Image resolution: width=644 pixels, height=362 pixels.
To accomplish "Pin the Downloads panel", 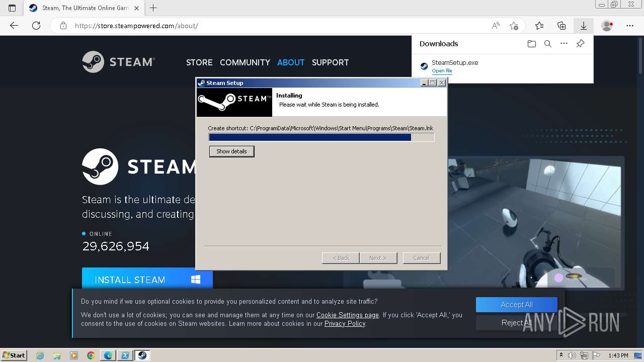I will tap(580, 44).
